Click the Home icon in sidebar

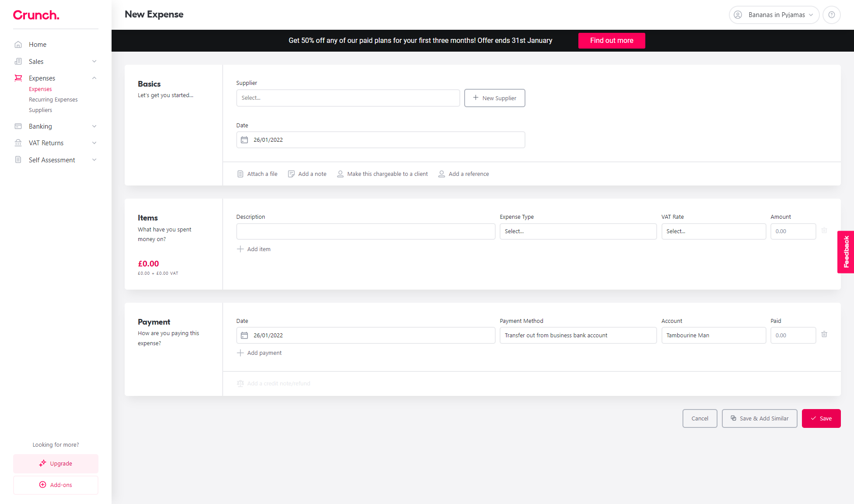pyautogui.click(x=18, y=45)
